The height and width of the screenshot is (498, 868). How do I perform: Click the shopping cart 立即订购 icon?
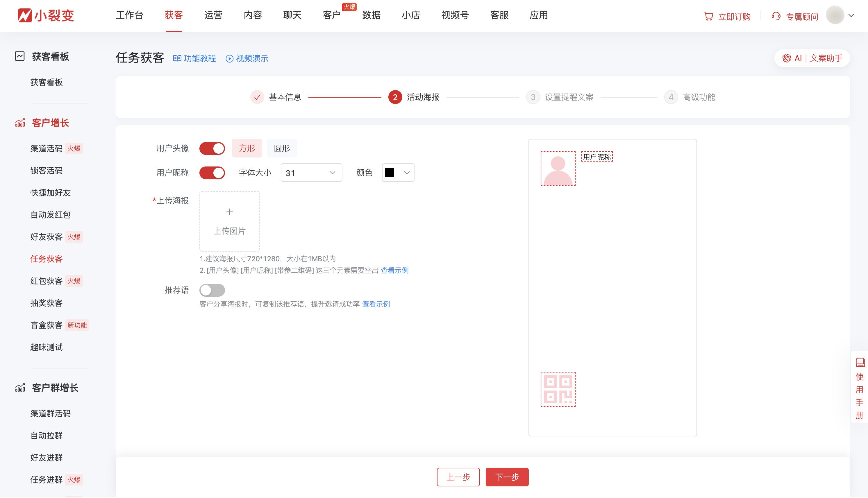pos(709,16)
